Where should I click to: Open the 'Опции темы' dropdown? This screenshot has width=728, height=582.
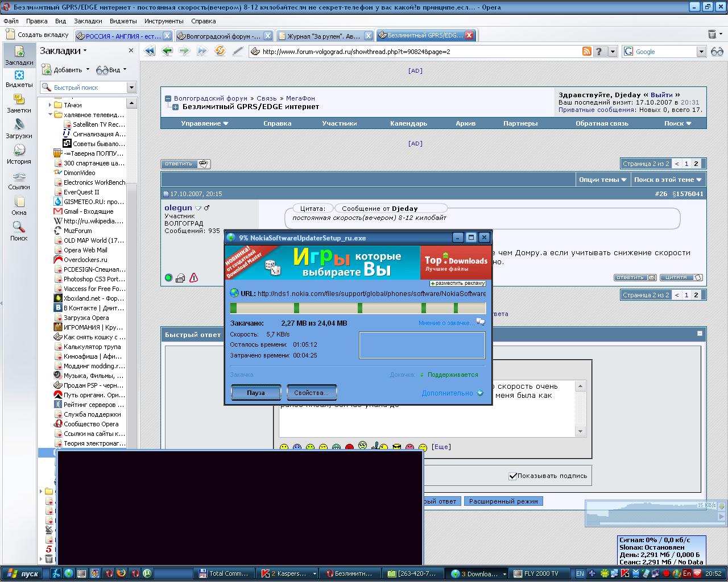coord(602,180)
